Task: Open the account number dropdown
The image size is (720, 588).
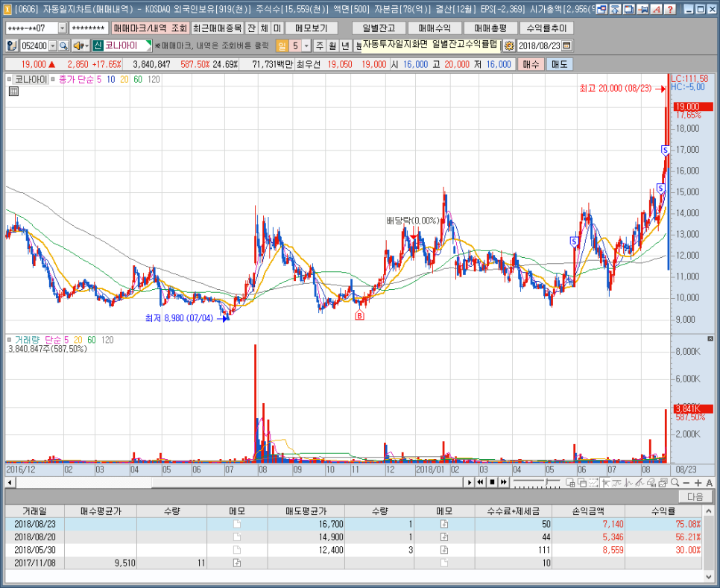Action: [x=63, y=28]
